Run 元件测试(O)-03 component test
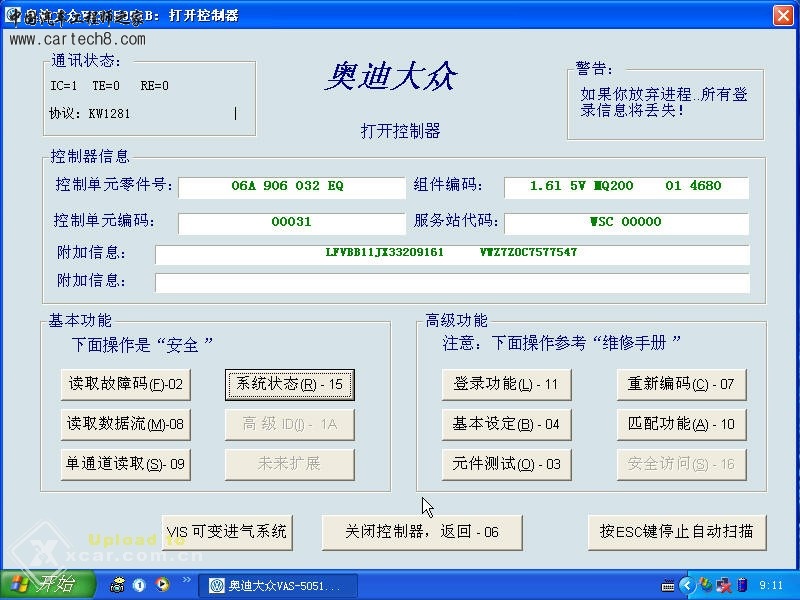 [506, 464]
